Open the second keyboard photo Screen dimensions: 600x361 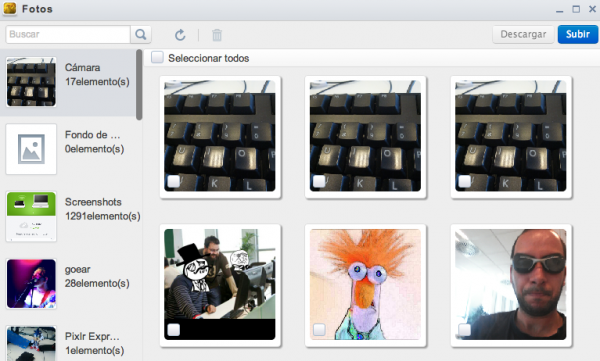click(365, 136)
